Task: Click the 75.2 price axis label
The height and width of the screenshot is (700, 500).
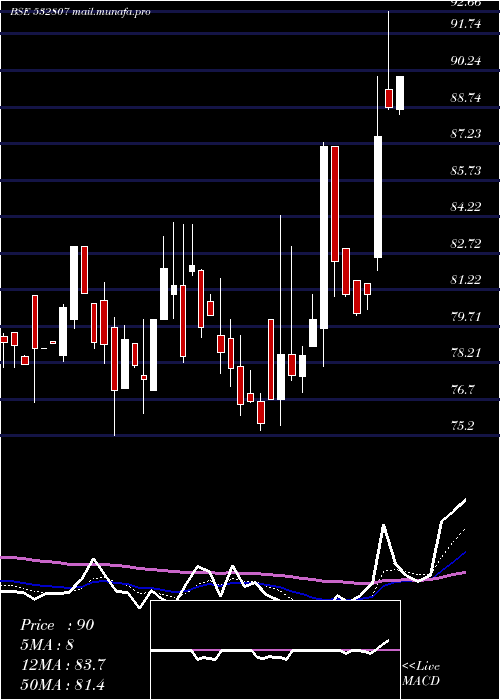Action: tap(462, 426)
